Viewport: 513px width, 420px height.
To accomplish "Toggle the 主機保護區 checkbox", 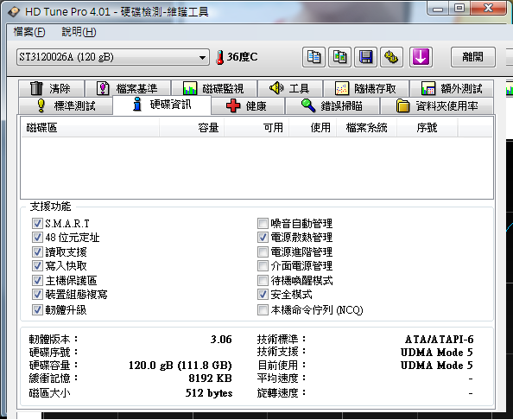I will pos(37,280).
